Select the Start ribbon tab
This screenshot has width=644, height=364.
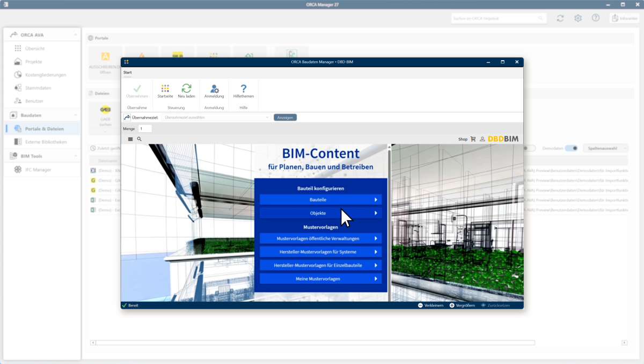point(127,72)
